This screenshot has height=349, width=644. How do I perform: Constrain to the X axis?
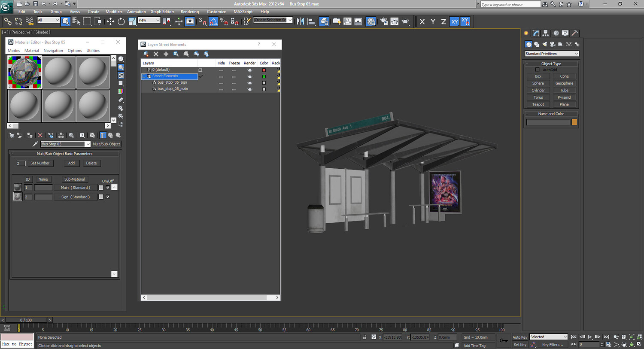(x=422, y=21)
